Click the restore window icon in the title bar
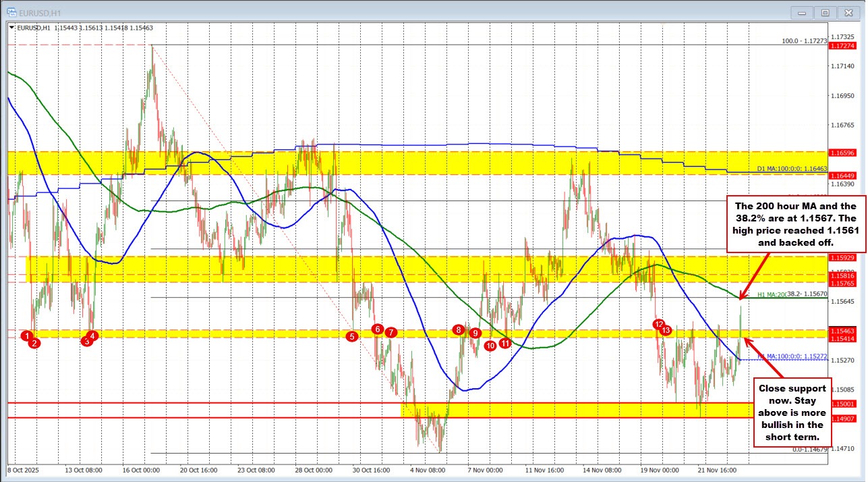The height and width of the screenshot is (482, 868). [x=824, y=12]
